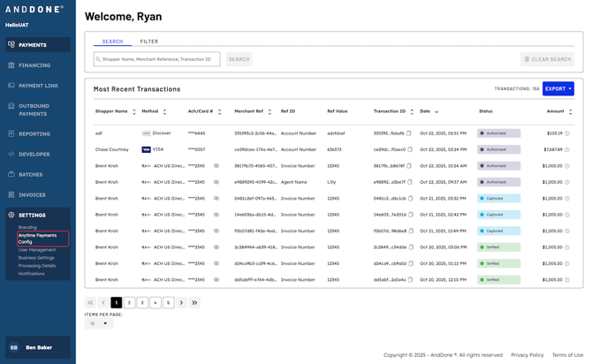Viewport: 592px width, 364px height.
Task: Open the Batches sidebar section
Action: click(32, 174)
